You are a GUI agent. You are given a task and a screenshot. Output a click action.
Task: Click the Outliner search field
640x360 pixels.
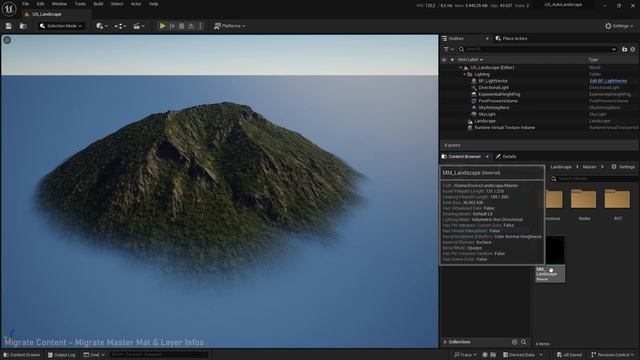pyautogui.click(x=537, y=49)
